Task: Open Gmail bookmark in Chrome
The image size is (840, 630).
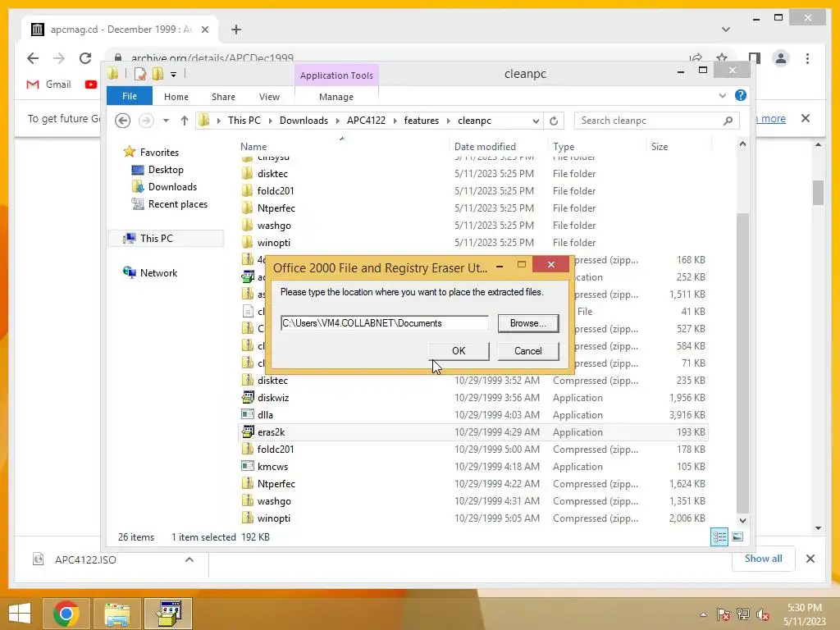Action: (48, 84)
